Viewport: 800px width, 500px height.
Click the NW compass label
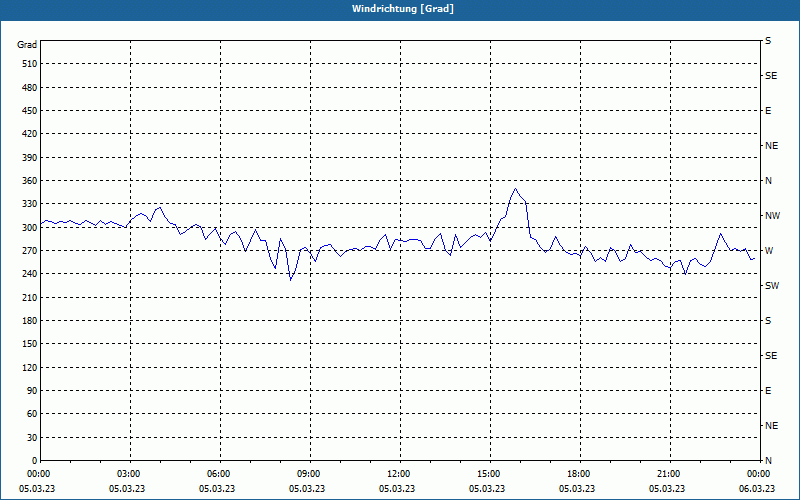pyautogui.click(x=772, y=216)
